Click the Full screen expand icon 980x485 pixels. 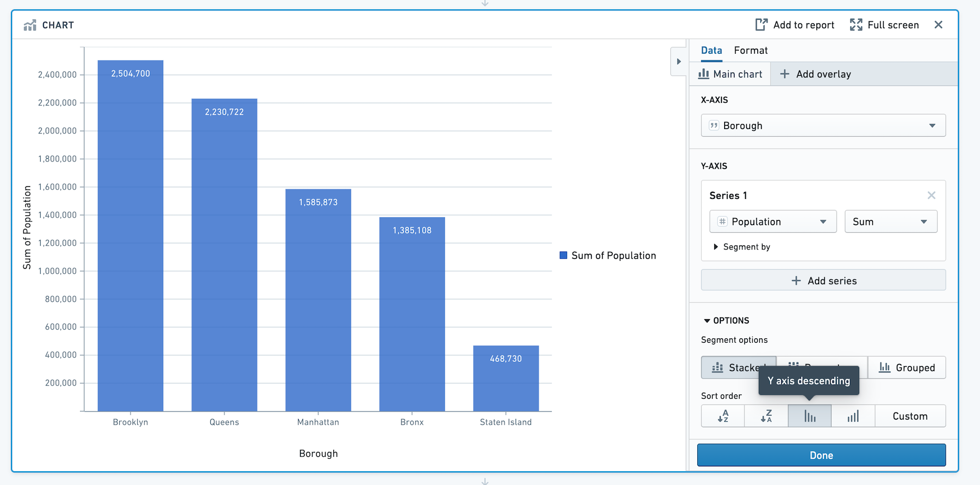[x=856, y=25]
